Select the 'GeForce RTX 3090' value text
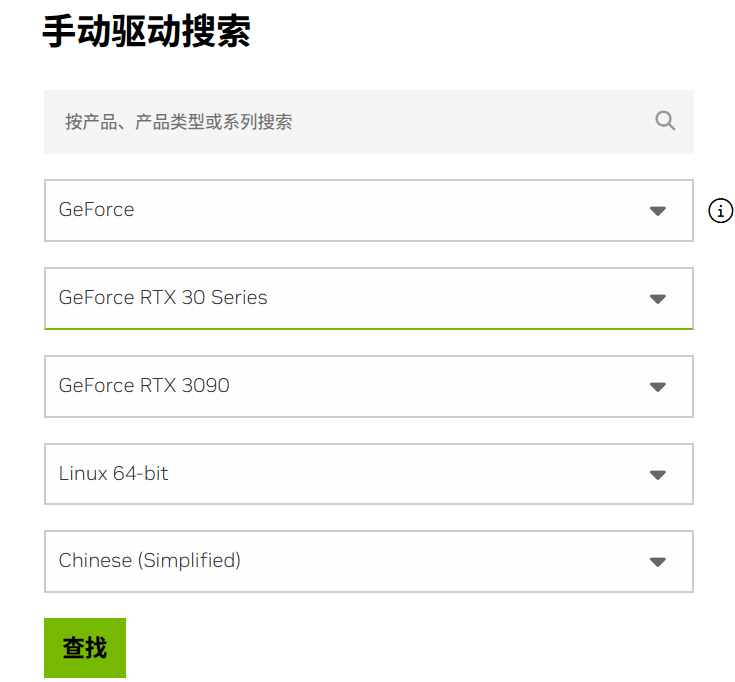Viewport: 735px width, 682px height. tap(144, 386)
